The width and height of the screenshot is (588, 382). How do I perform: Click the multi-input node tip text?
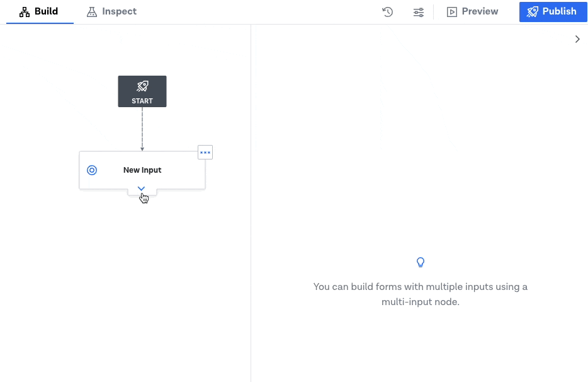point(421,294)
